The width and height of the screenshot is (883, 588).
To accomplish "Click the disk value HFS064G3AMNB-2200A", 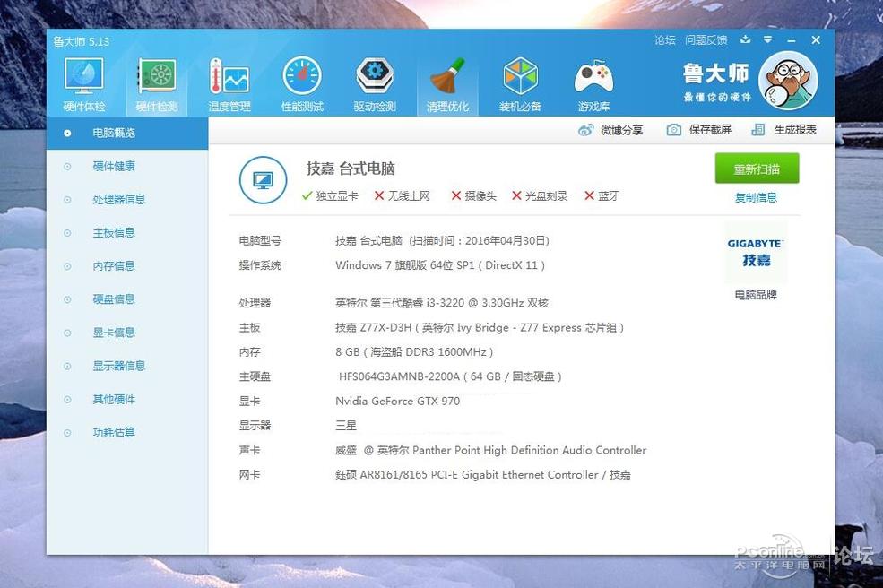I will (451, 376).
